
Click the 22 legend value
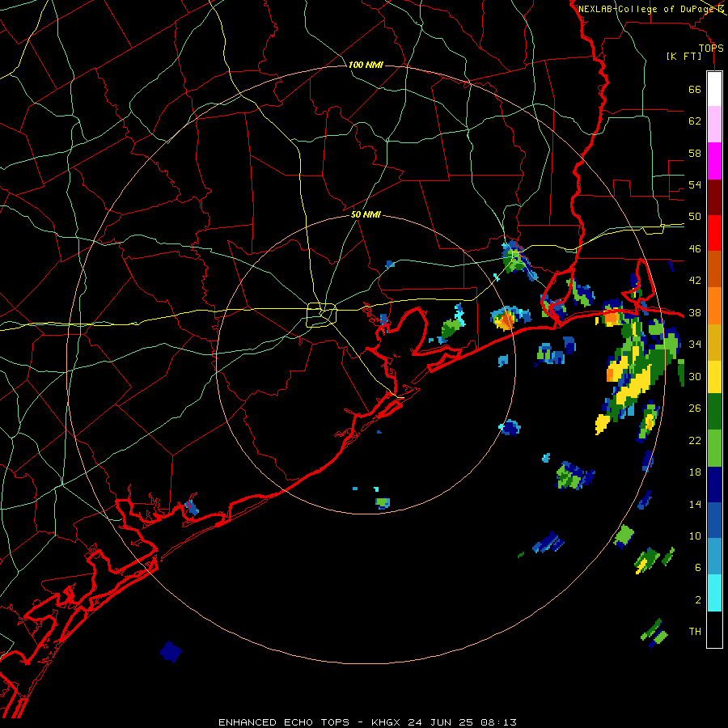click(x=695, y=440)
